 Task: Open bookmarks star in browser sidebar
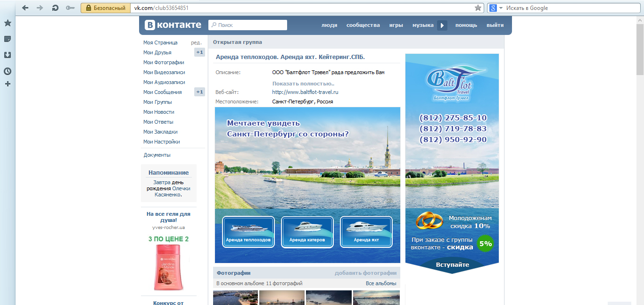tap(8, 23)
